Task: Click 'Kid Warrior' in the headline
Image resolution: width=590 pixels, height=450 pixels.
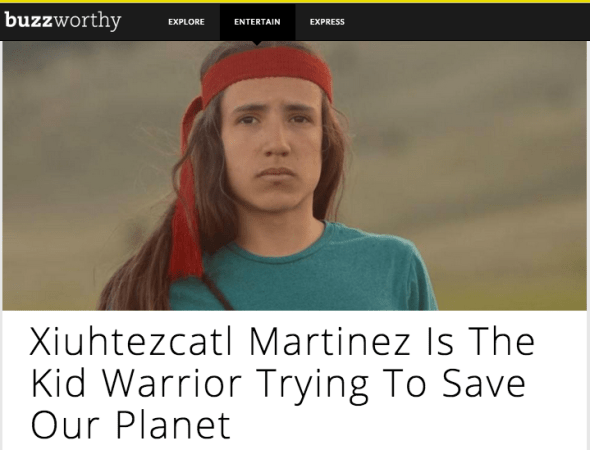Action: pos(135,383)
